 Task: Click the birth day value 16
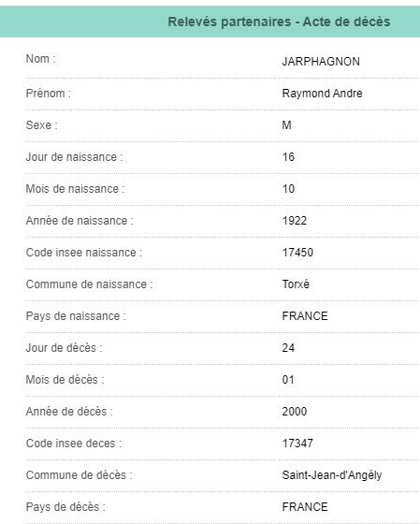pos(288,157)
